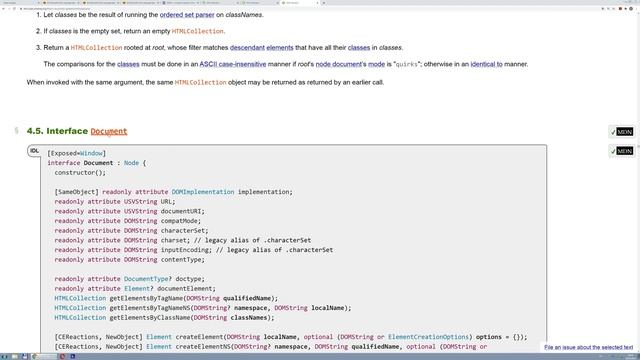Follow the 'node document' link

tap(339, 64)
